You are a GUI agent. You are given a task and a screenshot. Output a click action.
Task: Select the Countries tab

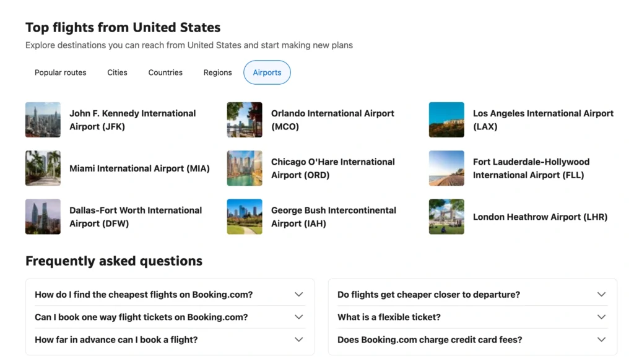(x=165, y=72)
